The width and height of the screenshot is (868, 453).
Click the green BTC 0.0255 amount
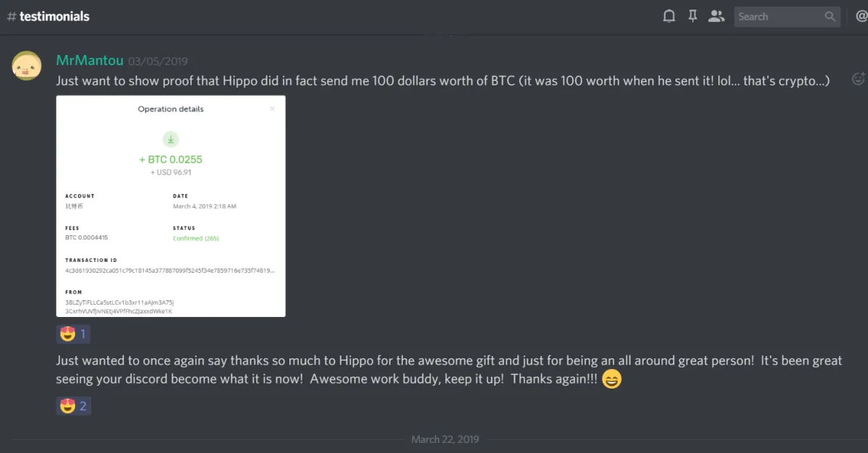171,159
